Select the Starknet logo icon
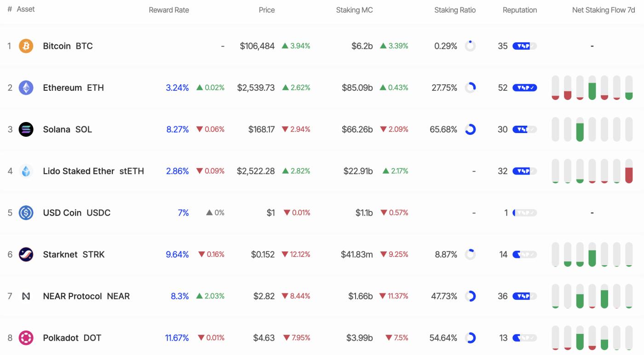Viewport: 644px width, 355px height. point(26,254)
